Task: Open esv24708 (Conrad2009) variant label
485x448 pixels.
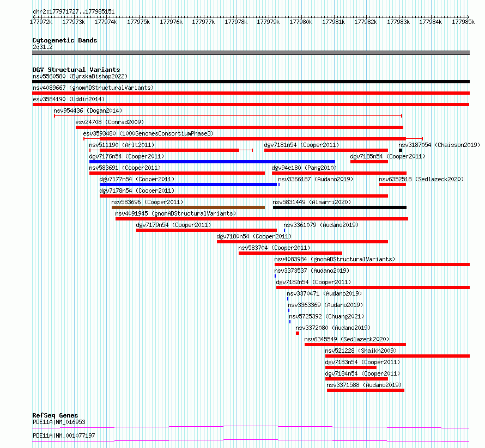Action: click(x=110, y=122)
